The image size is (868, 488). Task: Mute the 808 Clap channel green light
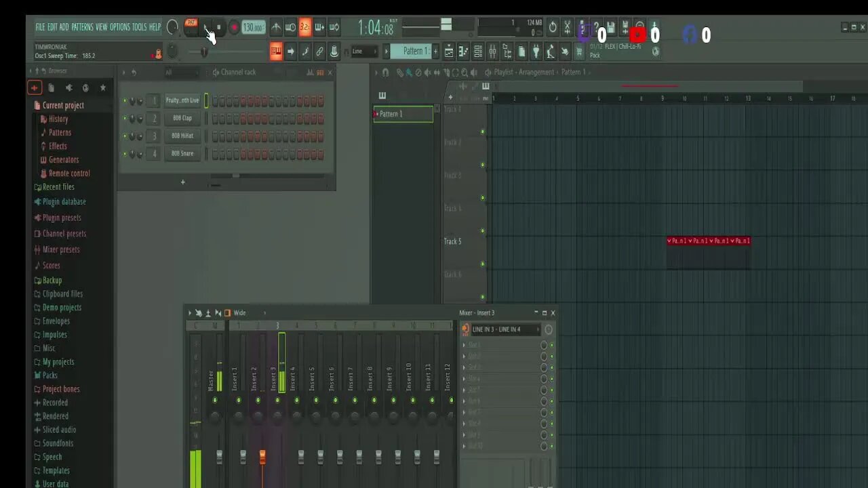(x=124, y=119)
